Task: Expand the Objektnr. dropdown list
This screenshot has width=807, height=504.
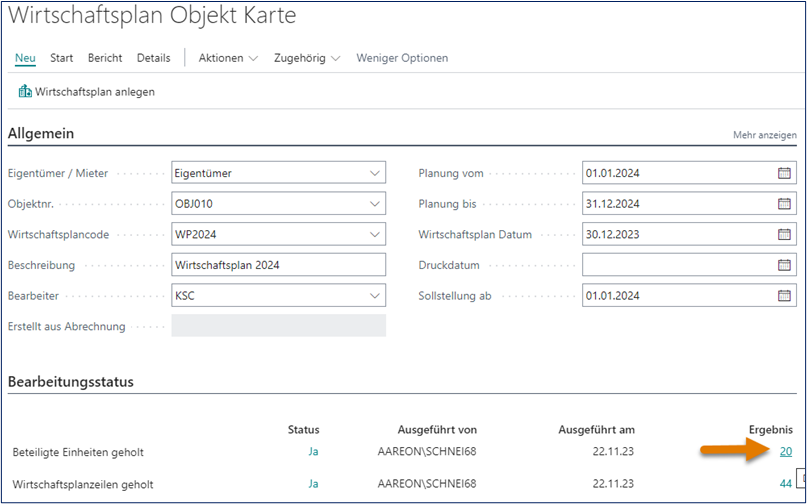Action: point(375,204)
